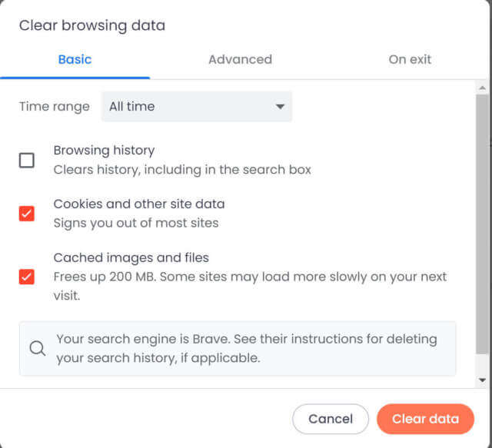Click the Clear browsing data title
Screen dimensions: 492x448
[x=92, y=25]
